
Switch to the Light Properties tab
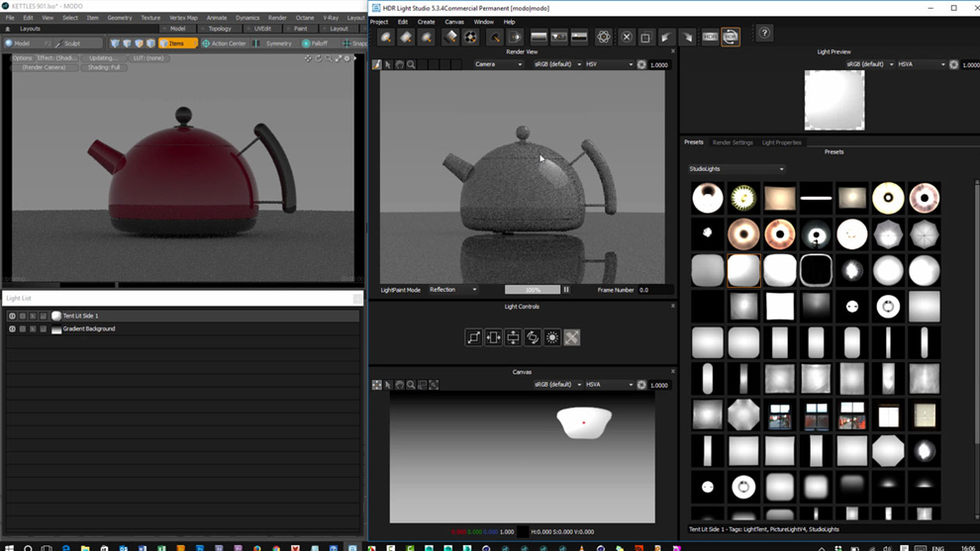click(781, 142)
